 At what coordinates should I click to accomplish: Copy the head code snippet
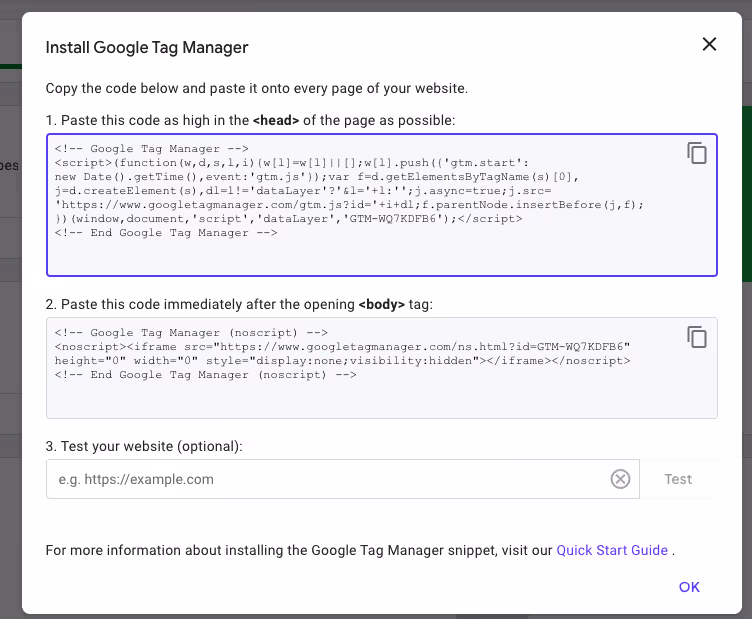click(x=697, y=153)
